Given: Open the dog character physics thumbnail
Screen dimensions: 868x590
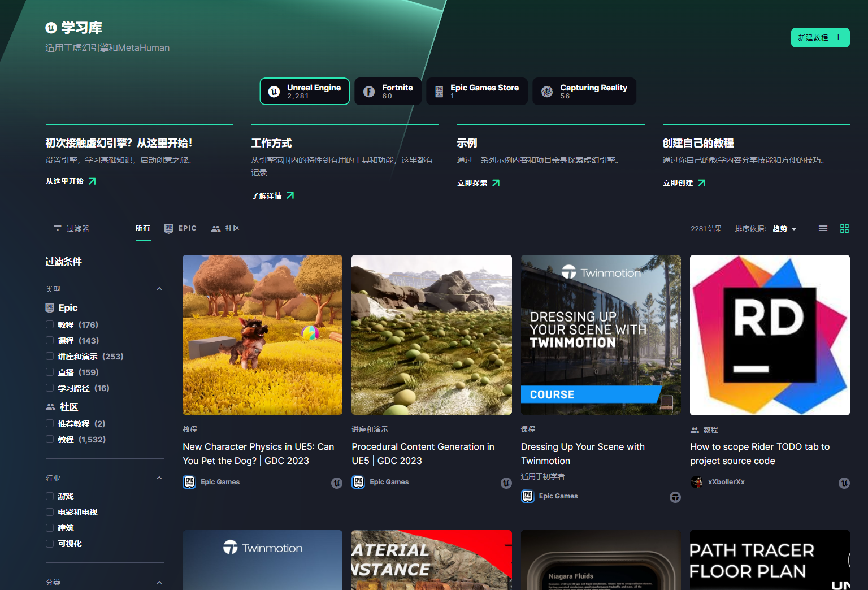Looking at the screenshot, I should click(x=262, y=335).
